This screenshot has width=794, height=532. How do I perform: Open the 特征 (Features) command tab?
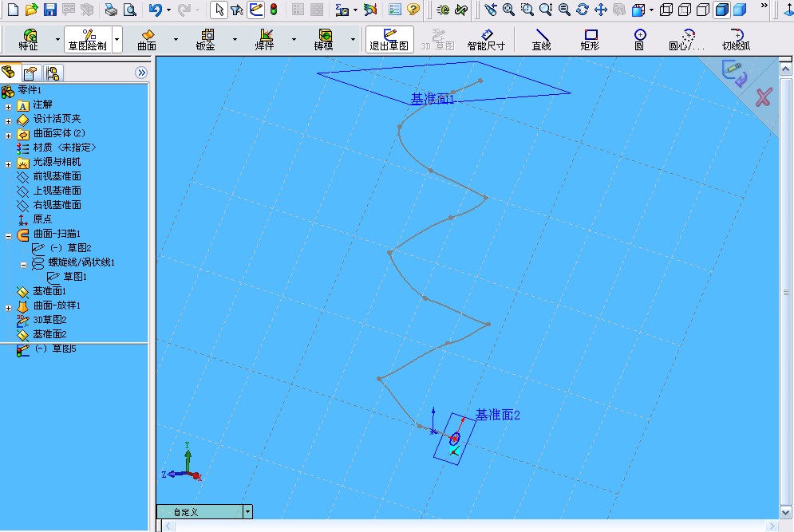click(29, 40)
